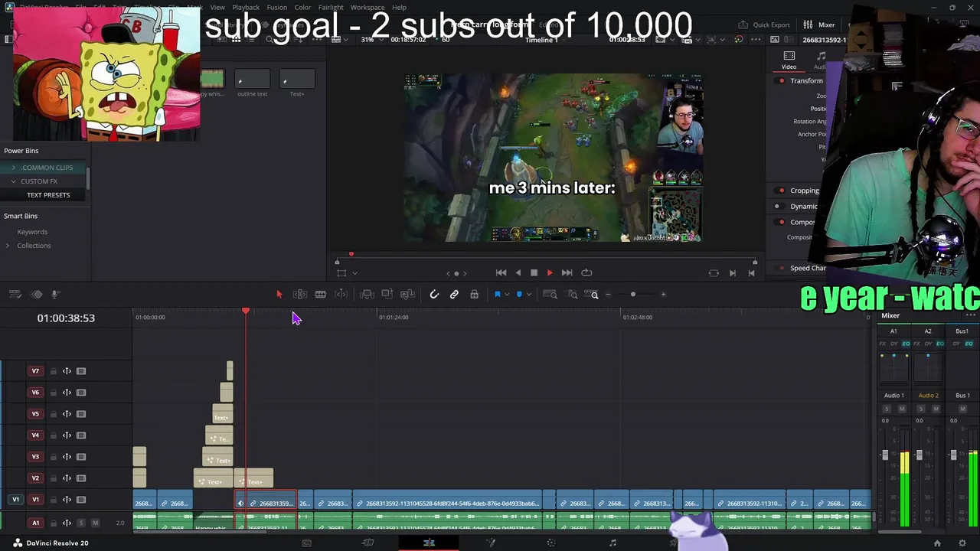The width and height of the screenshot is (980, 551).
Task: Expand the .COMMON CLIPS power bin
Action: 13,168
